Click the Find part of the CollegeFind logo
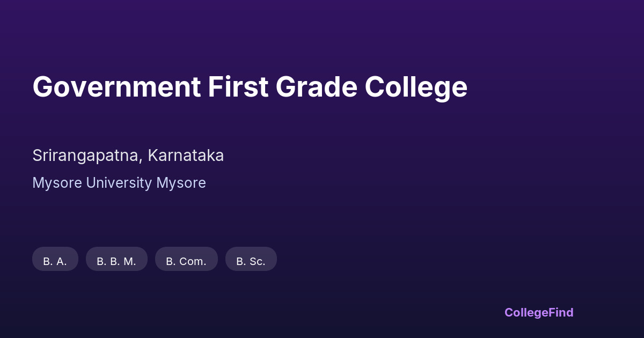This screenshot has width=644, height=338. click(x=561, y=312)
